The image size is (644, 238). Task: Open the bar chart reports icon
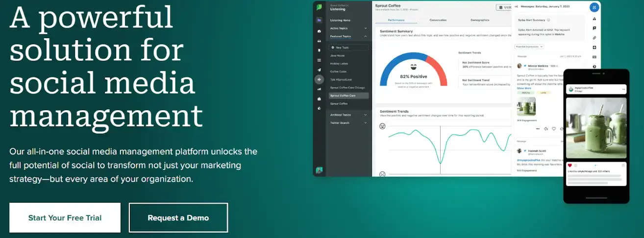coord(319,89)
